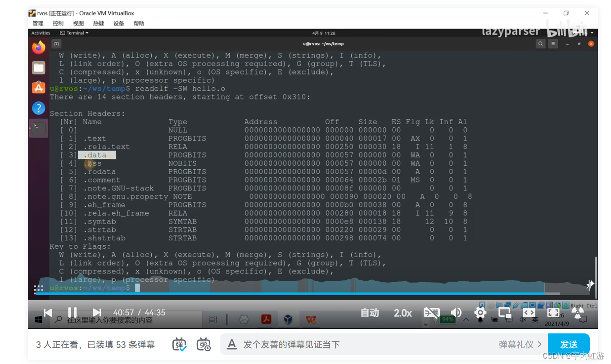Show applications grid in the dock
This screenshot has width=611, height=364.
[x=39, y=288]
